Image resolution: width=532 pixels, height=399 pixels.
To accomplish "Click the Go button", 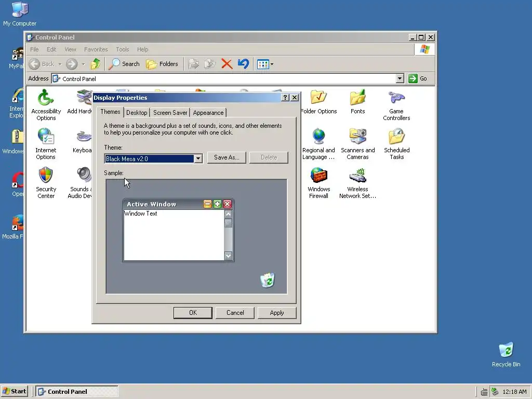I will click(x=418, y=79).
